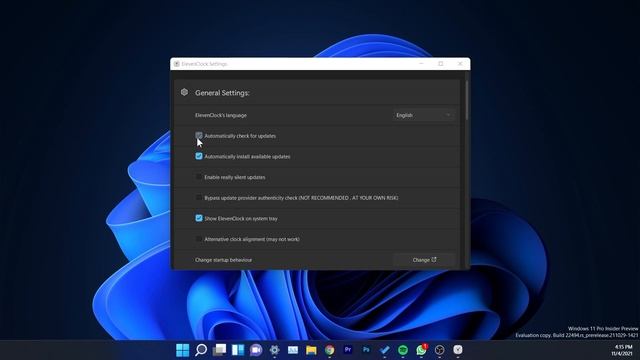Click the settings window vertical scrollbar
Screen dimensions: 640x360
point(466,100)
